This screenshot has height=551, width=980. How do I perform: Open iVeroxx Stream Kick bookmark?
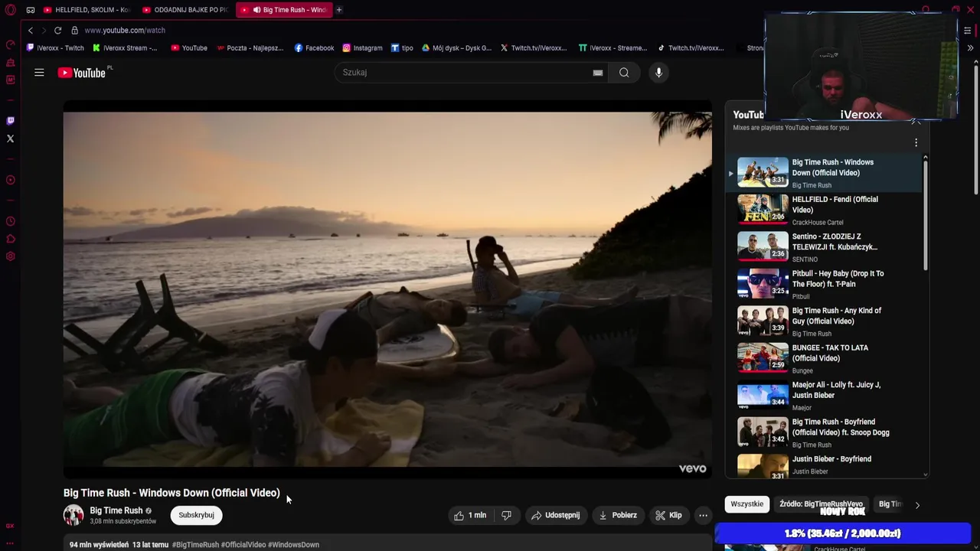pos(125,47)
